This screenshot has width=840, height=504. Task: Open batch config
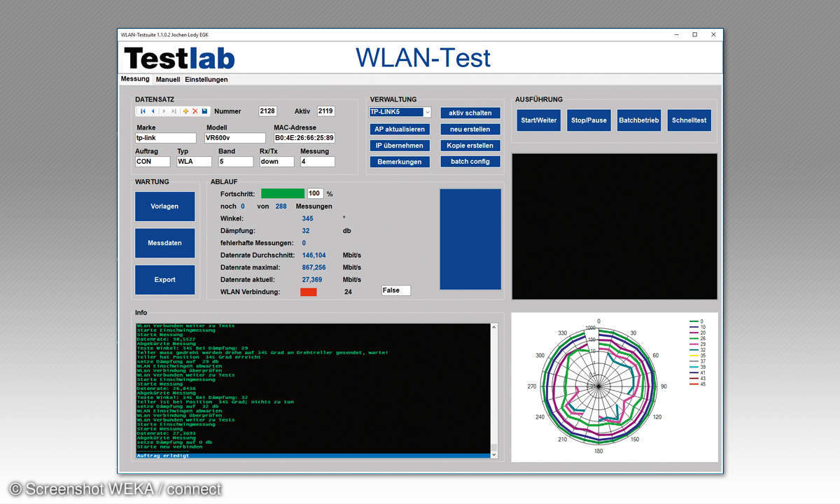point(470,161)
